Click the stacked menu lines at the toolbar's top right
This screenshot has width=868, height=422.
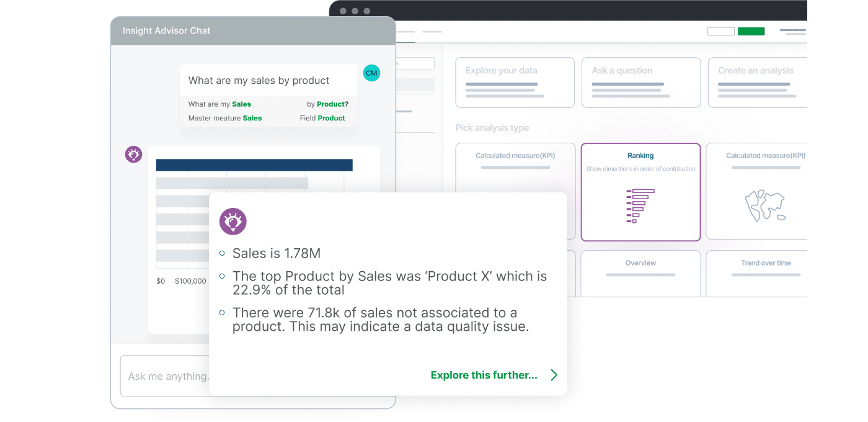(x=794, y=30)
